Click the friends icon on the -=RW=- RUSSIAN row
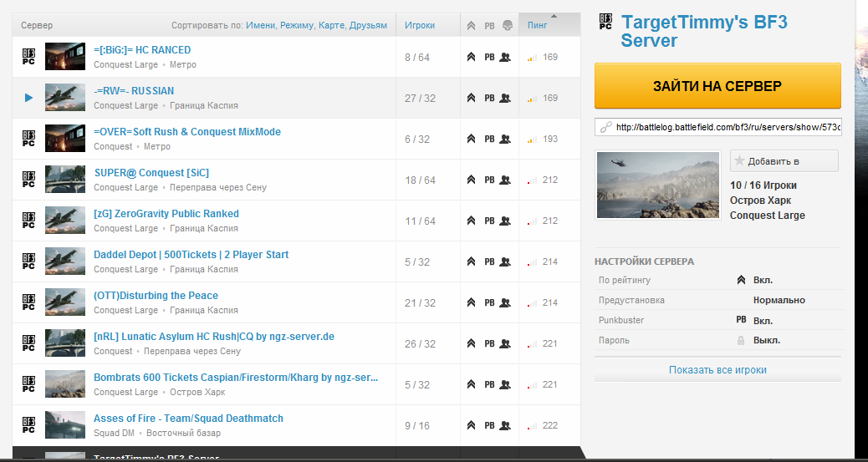Image resolution: width=868 pixels, height=462 pixels. pyautogui.click(x=505, y=98)
